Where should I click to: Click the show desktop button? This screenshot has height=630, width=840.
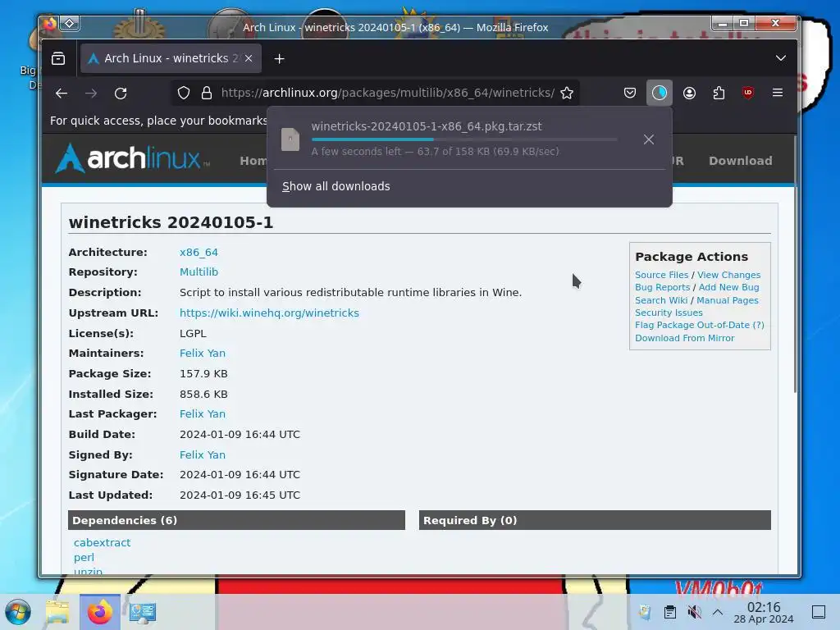tap(819, 612)
